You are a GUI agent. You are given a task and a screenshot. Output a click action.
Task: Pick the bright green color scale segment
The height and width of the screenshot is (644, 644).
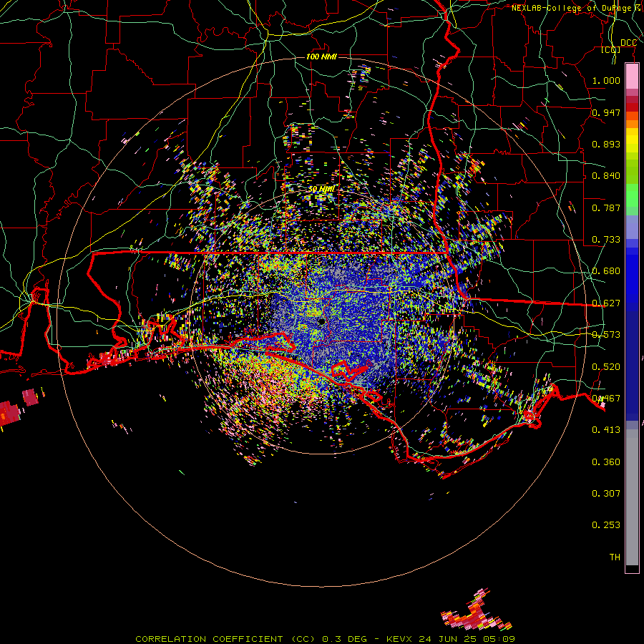(632, 195)
